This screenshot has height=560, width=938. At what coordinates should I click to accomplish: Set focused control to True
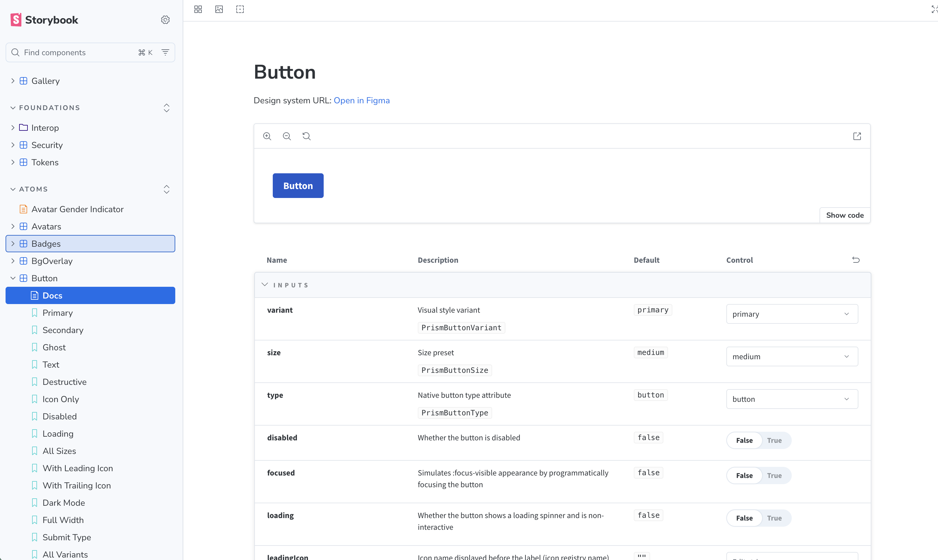(774, 476)
